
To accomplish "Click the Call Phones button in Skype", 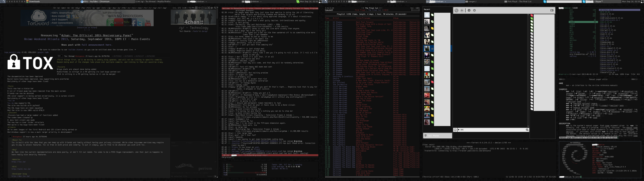I will click(438, 136).
